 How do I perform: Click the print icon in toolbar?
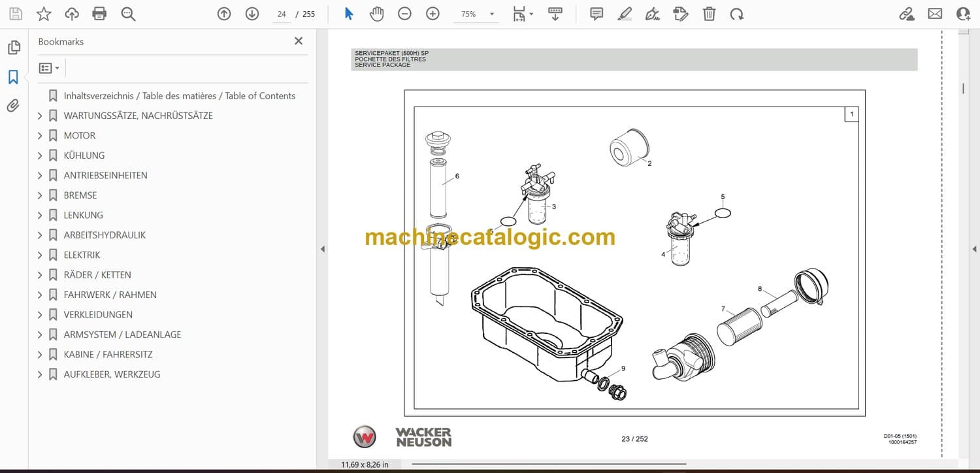[99, 14]
